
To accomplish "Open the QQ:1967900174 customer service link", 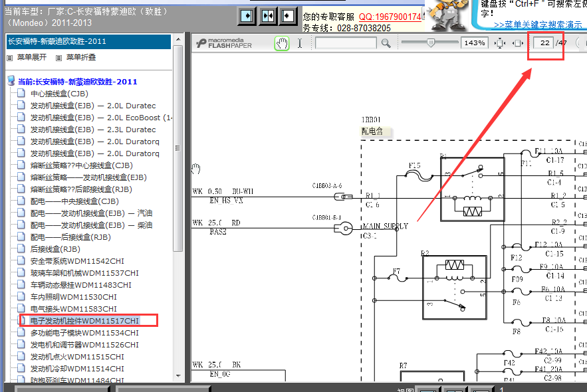I will point(390,17).
